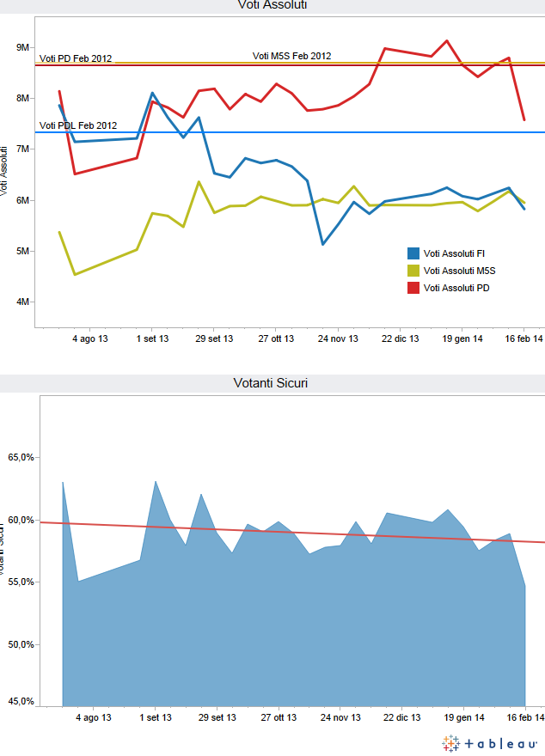Click the Voti PD Feb 2012 reference label
545x756 pixels.
tap(76, 58)
